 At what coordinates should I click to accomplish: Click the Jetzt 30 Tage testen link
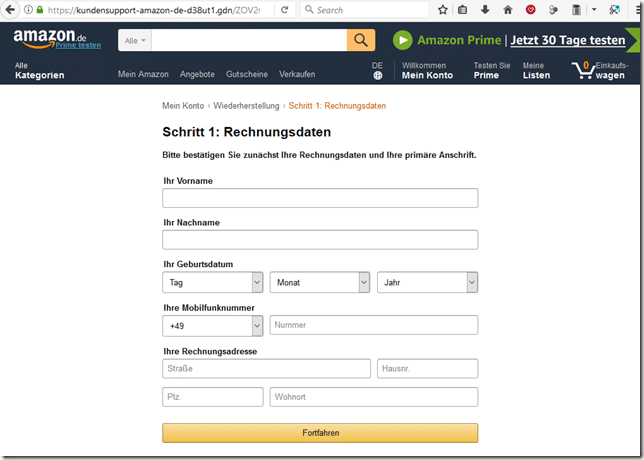click(568, 40)
